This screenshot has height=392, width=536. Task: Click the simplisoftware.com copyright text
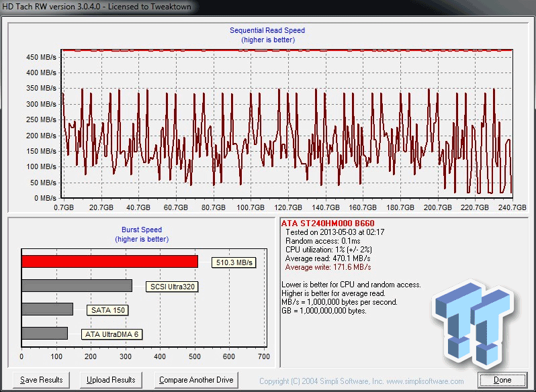point(362,381)
